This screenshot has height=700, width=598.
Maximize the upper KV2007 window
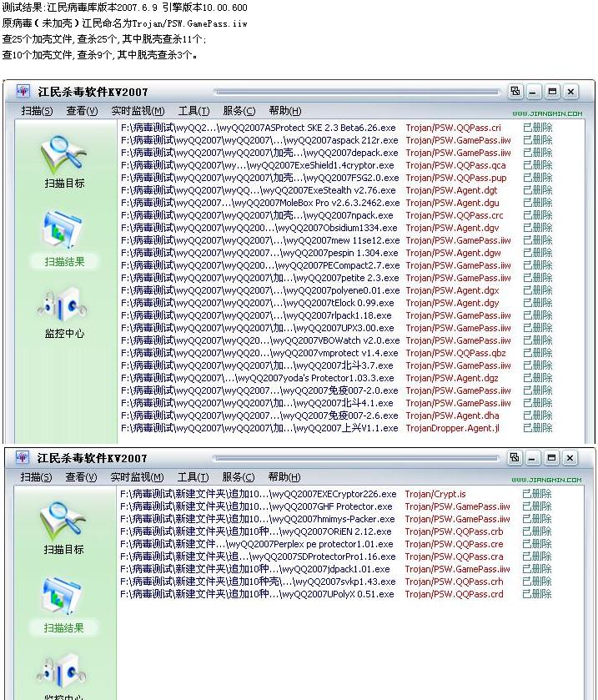(552, 92)
